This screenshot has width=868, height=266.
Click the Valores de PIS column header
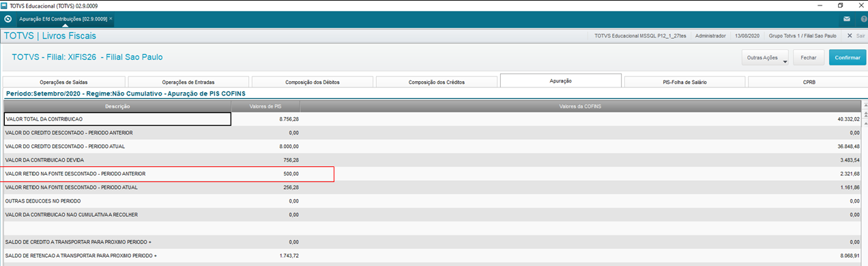pyautogui.click(x=265, y=106)
